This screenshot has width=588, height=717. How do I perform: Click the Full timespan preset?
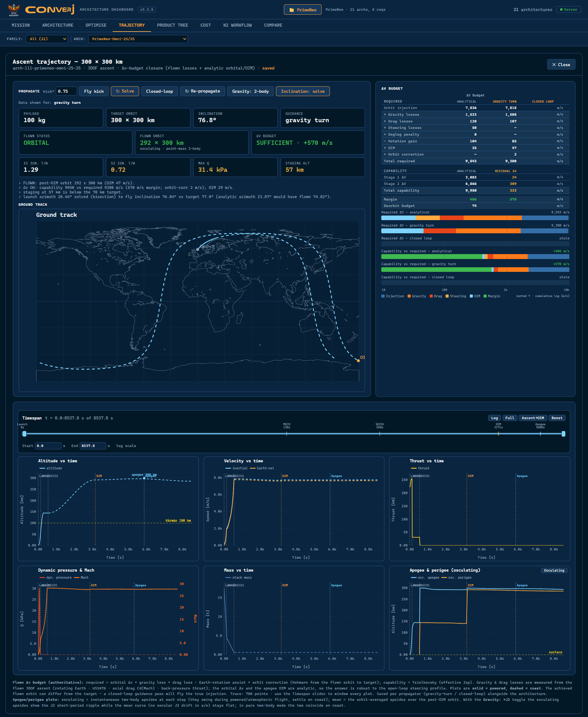510,418
